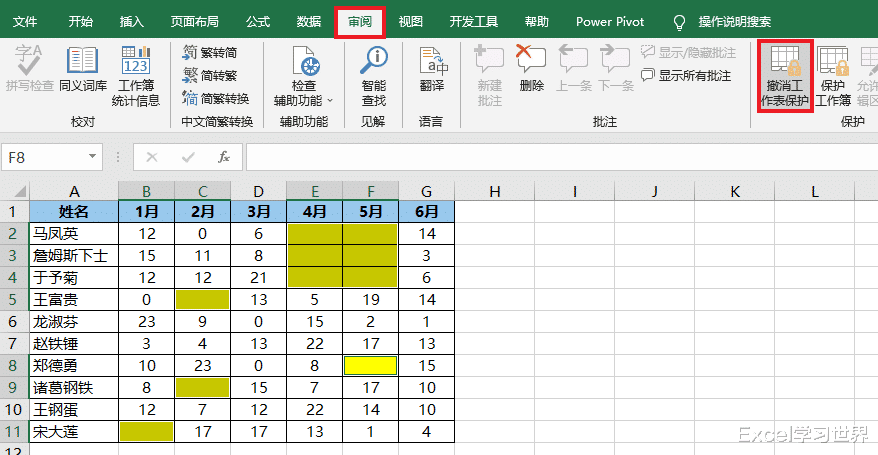Cancel formula entry with X button
878x455 pixels.
tap(152, 157)
